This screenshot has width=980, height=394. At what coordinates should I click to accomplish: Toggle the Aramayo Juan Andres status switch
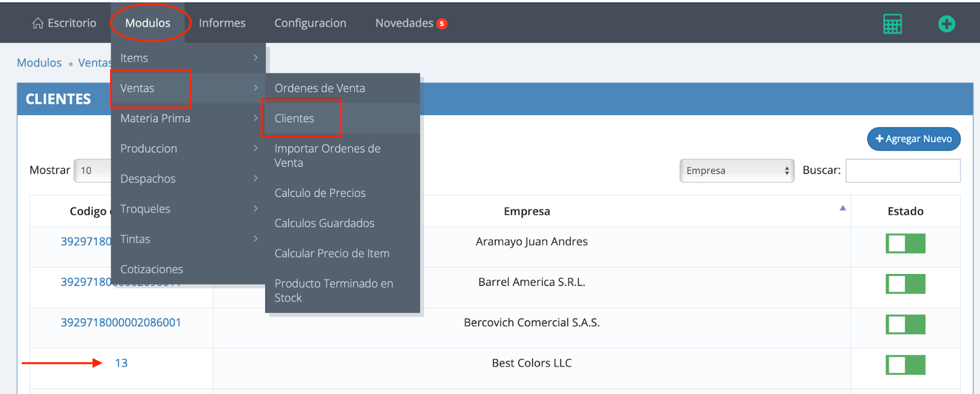pos(905,243)
